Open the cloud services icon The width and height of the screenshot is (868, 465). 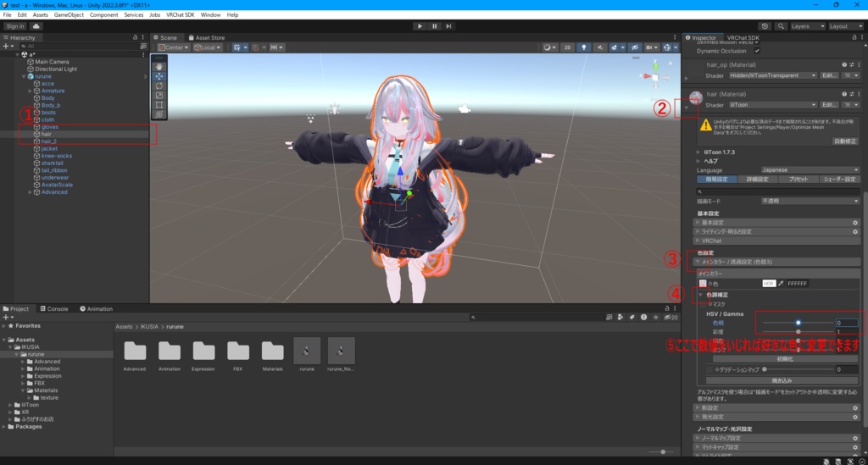pyautogui.click(x=36, y=26)
